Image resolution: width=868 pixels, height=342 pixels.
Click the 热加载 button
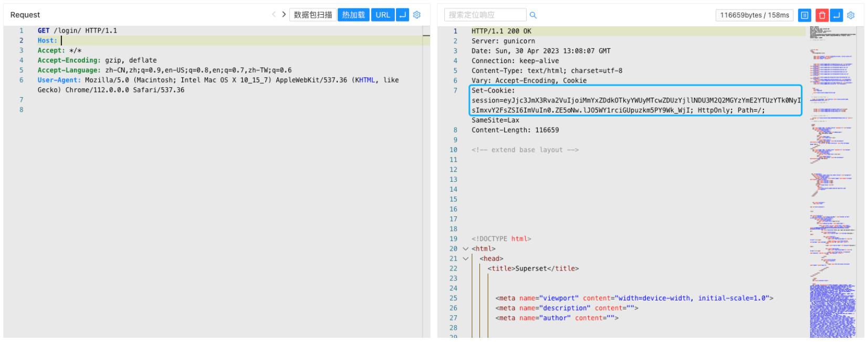353,15
